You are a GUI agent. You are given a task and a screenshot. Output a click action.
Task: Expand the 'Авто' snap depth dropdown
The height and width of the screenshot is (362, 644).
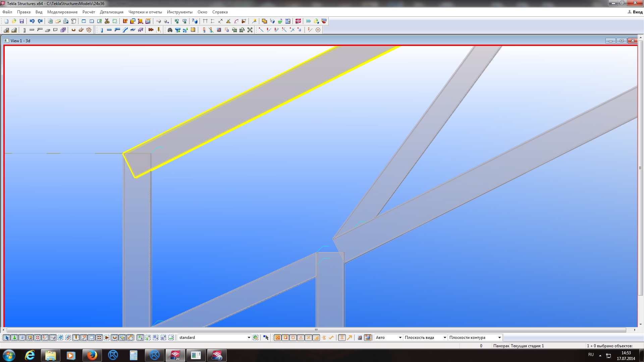click(x=400, y=338)
